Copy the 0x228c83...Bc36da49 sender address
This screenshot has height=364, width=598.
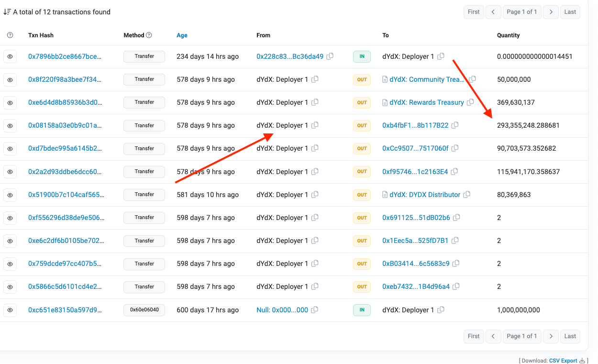[330, 56]
